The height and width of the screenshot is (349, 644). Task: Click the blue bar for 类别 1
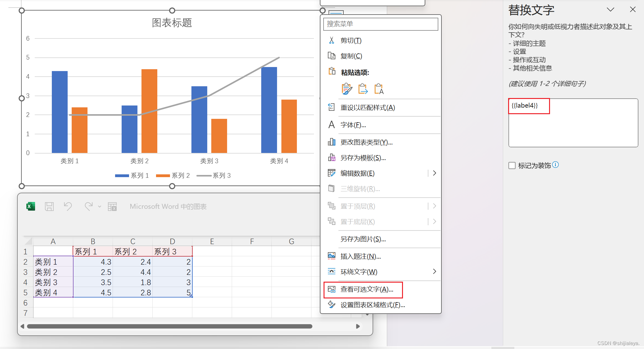click(x=60, y=112)
